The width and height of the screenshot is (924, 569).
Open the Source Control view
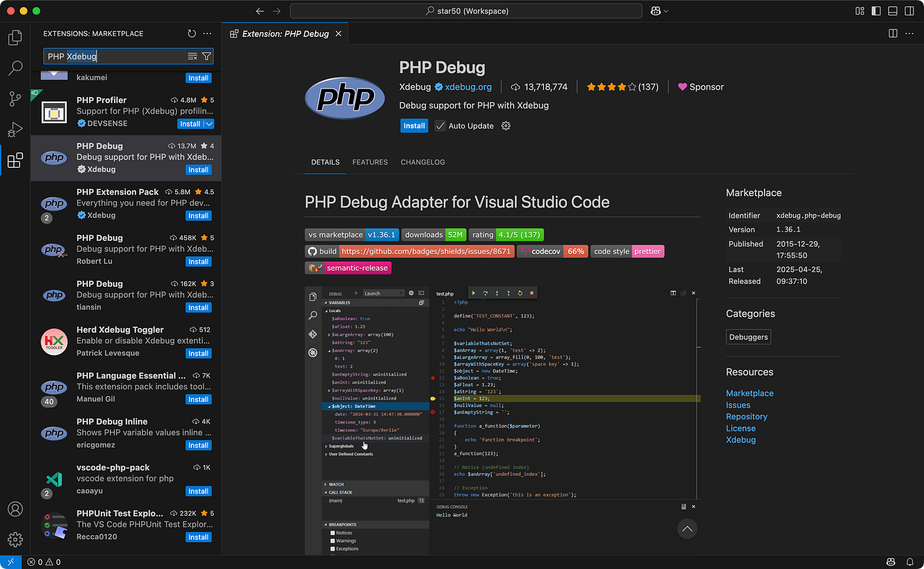15,99
